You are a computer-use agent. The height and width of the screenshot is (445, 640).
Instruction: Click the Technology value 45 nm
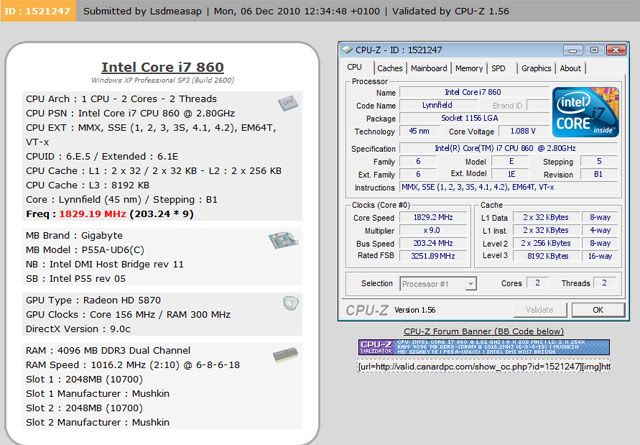[419, 131]
